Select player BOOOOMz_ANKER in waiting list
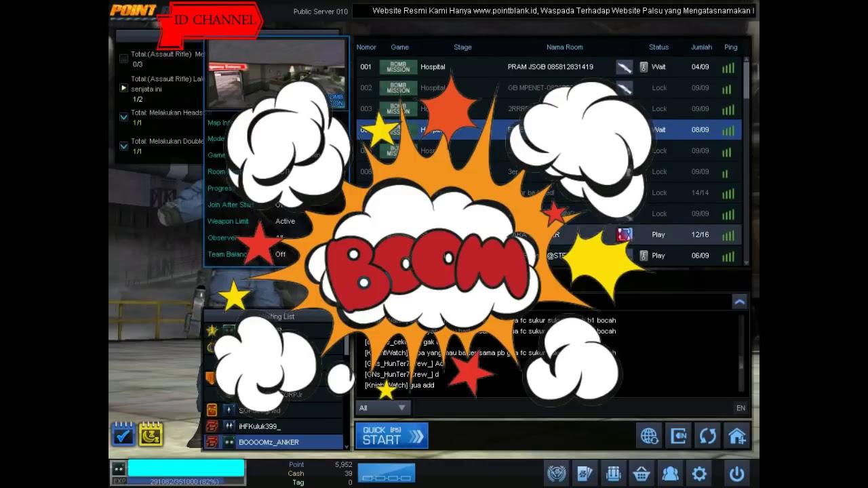 (274, 442)
